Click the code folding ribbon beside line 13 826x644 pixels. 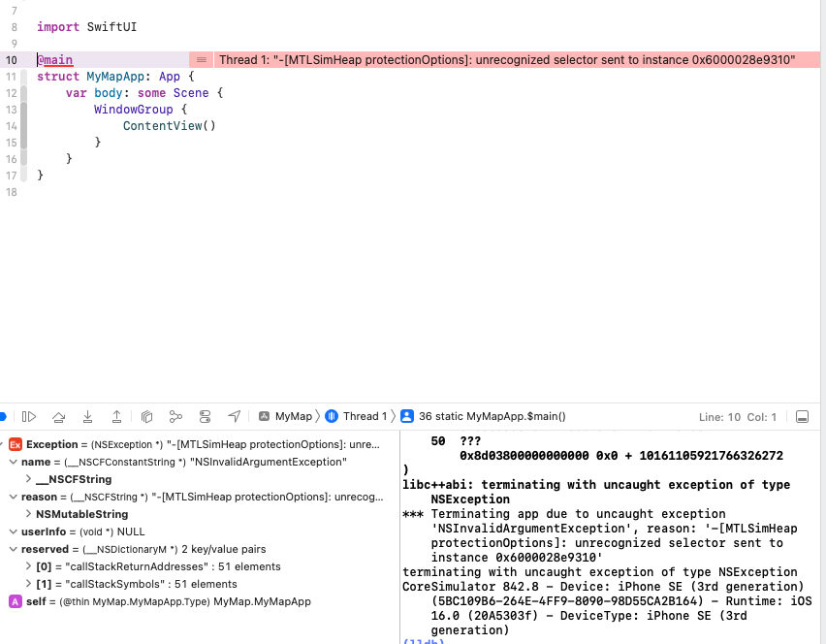click(23, 110)
